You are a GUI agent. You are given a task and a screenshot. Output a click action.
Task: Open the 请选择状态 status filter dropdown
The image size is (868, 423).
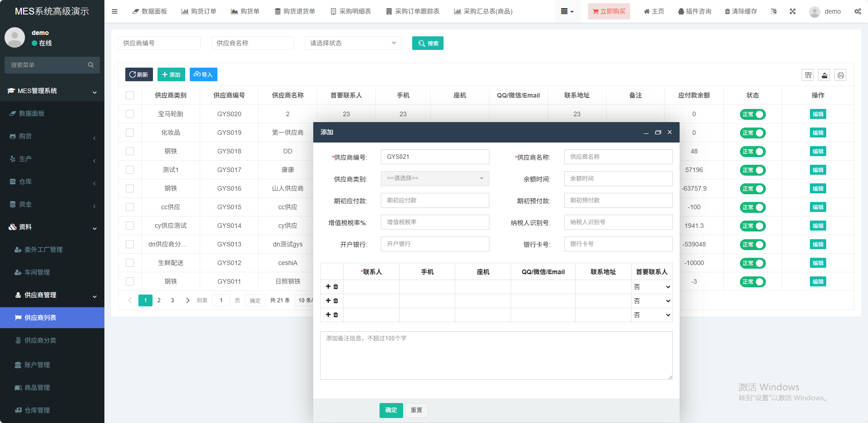353,43
